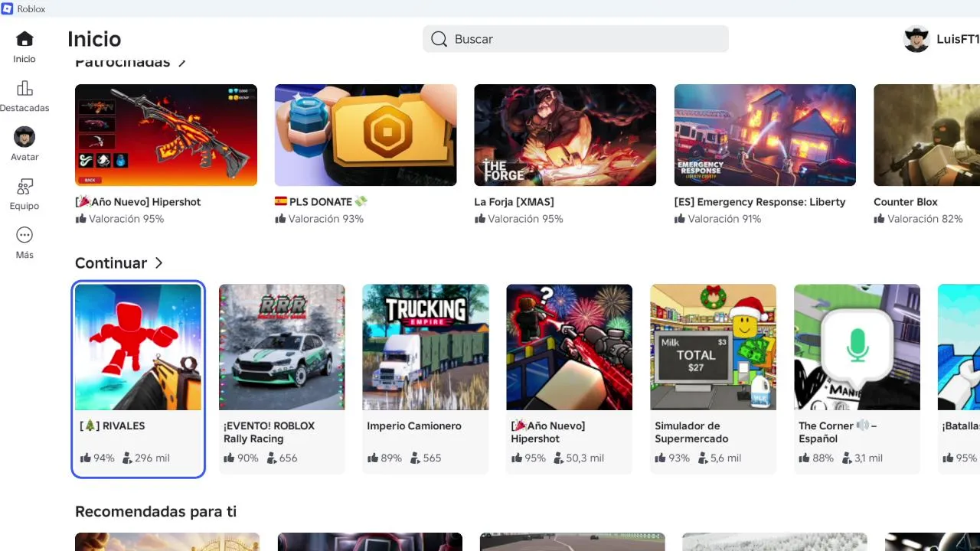Open Hipershot thumbnail in Continuar row
Screen dimensions: 980x551
tap(570, 347)
